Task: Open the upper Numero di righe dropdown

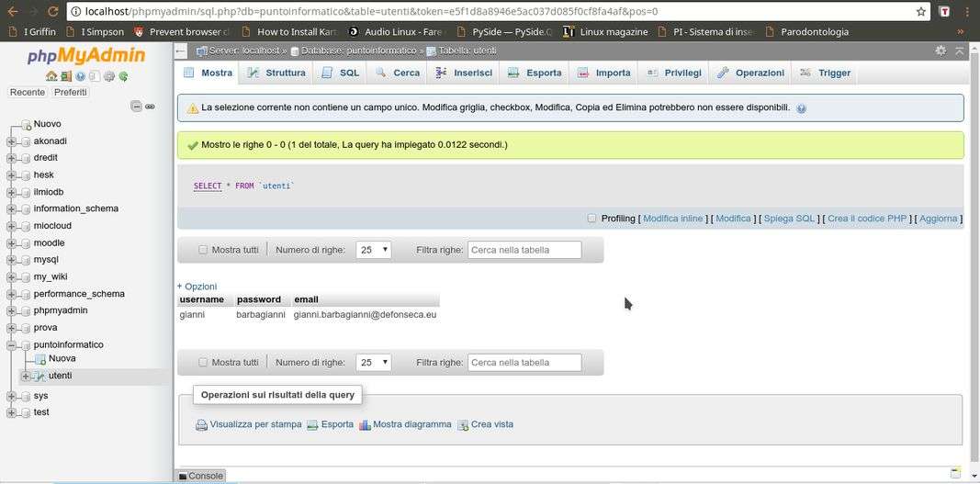Action: 374,250
